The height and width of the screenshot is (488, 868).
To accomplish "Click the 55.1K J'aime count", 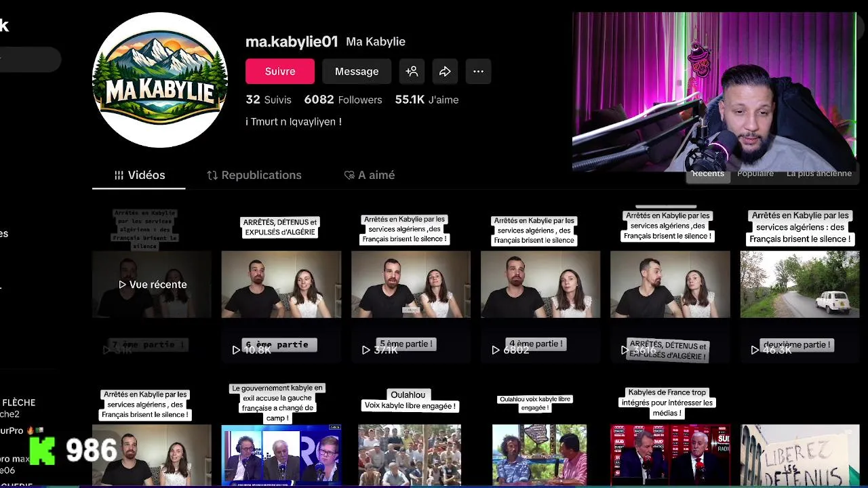I will [427, 100].
